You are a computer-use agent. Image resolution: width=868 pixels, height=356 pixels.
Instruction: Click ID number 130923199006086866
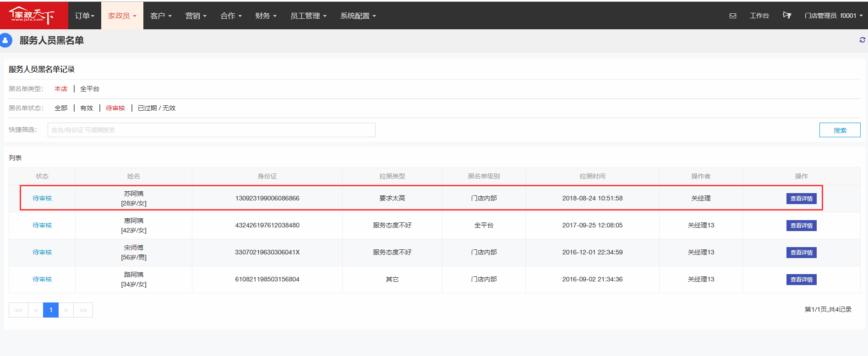(x=267, y=198)
